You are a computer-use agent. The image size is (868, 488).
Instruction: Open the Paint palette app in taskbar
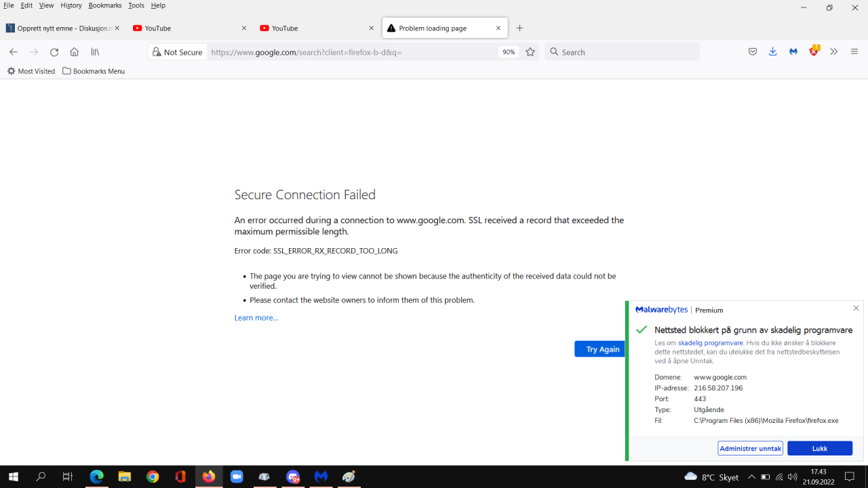click(349, 476)
